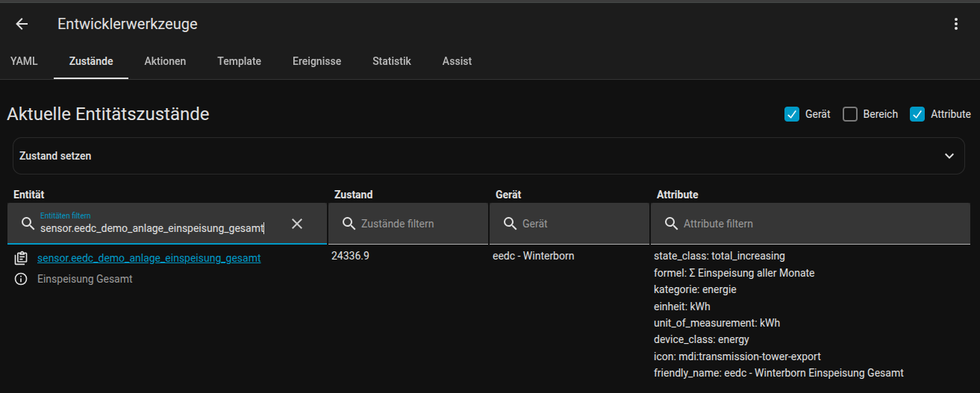
Task: Switch to the YAML tab
Action: click(x=24, y=61)
